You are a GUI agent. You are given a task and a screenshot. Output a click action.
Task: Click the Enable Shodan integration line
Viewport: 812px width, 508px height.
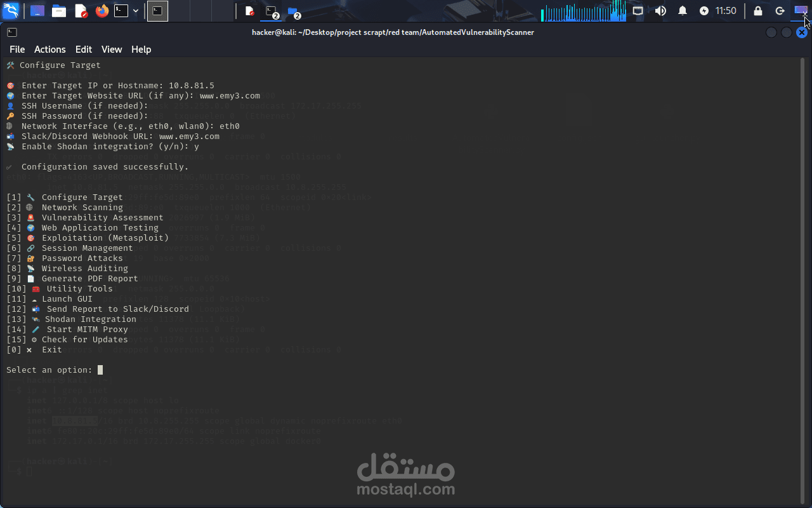click(x=103, y=147)
